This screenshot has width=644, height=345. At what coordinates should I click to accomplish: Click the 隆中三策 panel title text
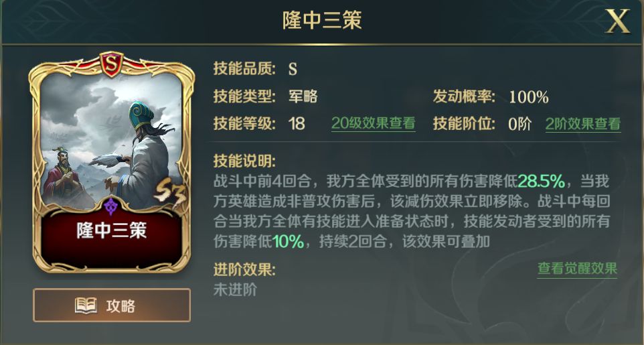321,21
